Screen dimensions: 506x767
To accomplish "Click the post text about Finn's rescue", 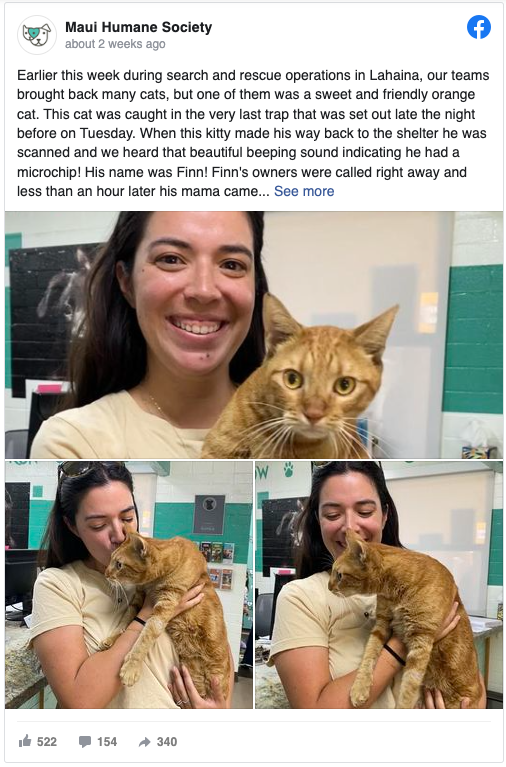I will pos(253,133).
